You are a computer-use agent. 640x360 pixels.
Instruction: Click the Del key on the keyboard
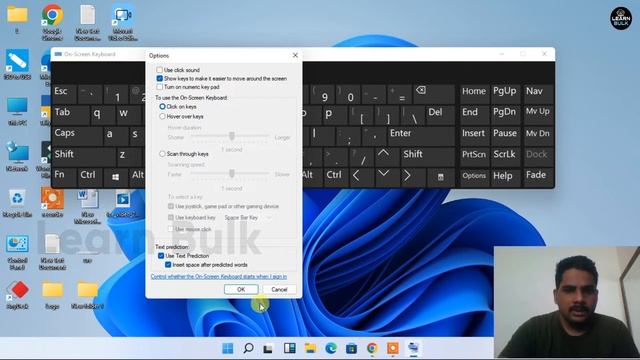pos(440,115)
